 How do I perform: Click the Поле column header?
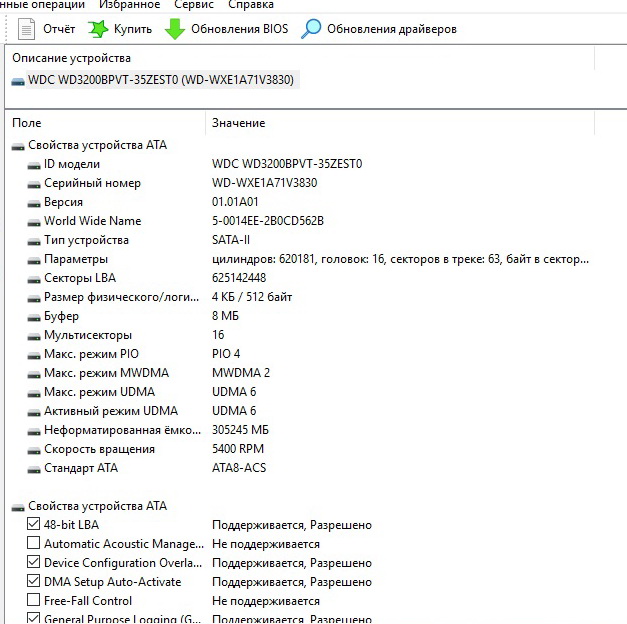pyautogui.click(x=27, y=123)
